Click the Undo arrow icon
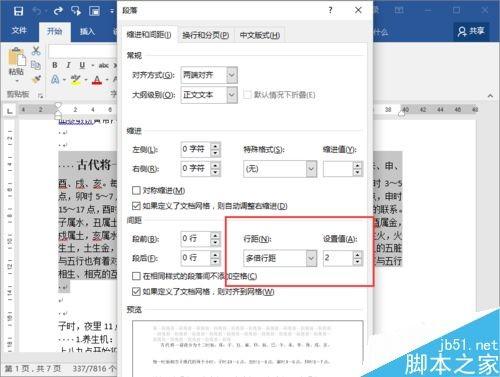Screen dimensions: 500x377 (36, 11)
